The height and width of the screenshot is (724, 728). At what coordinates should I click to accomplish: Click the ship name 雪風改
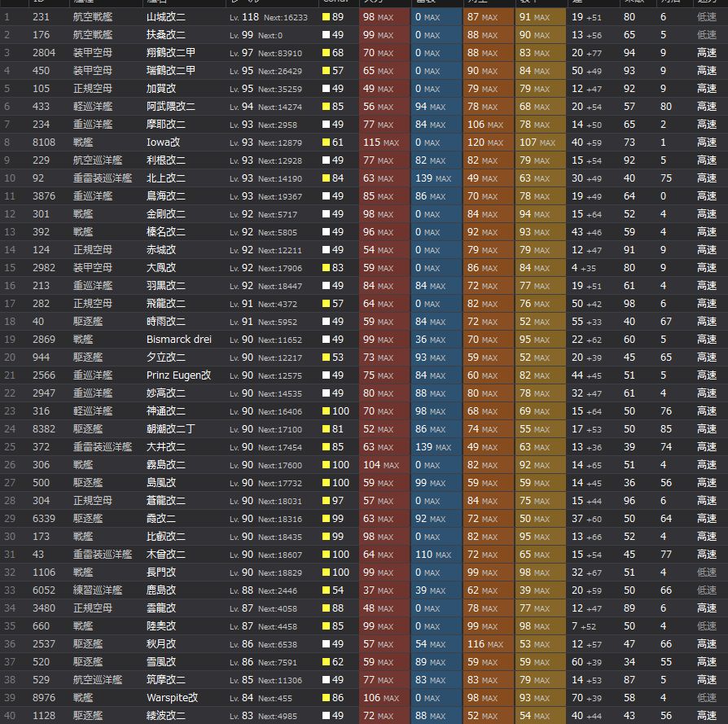pos(161,662)
